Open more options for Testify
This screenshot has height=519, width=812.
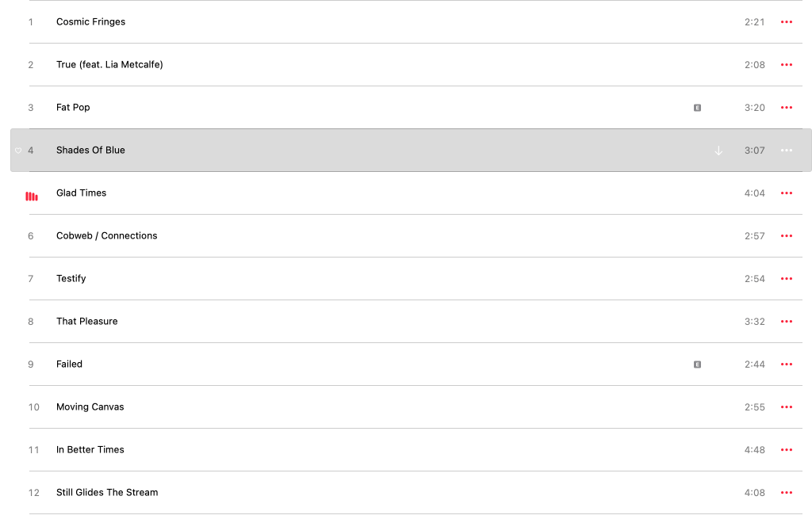click(x=787, y=279)
